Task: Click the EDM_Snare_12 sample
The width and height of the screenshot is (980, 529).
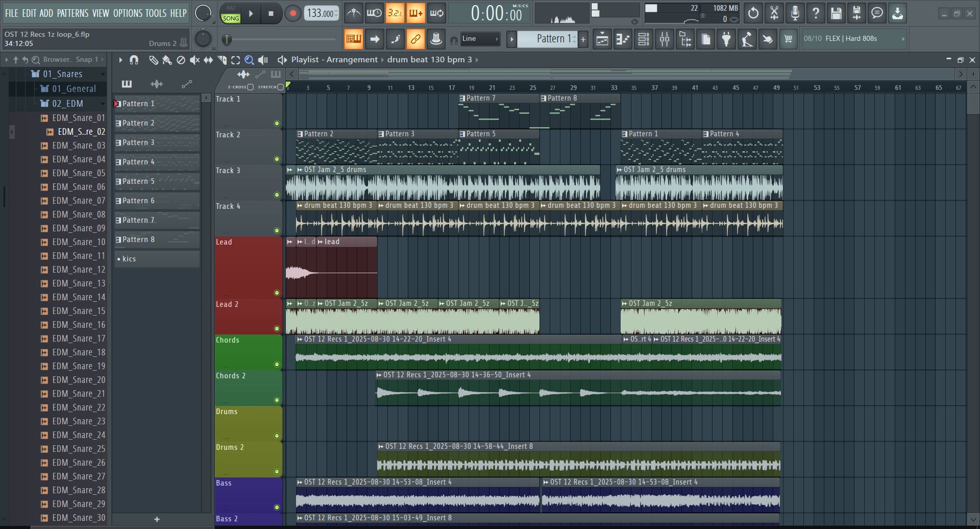Action: tap(79, 270)
